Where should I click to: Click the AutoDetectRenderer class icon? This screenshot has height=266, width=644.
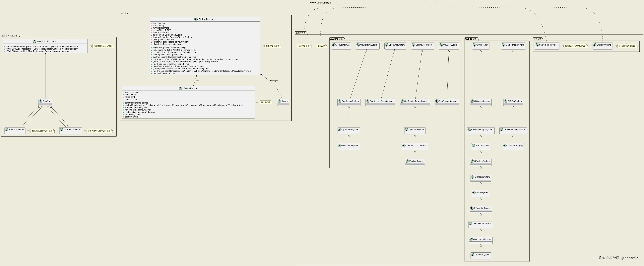[34, 41]
